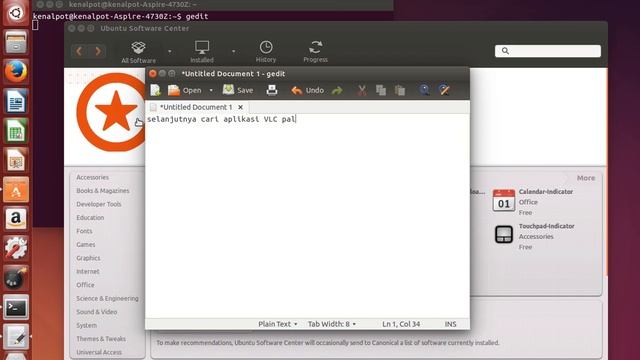
Task: Select the Office category
Action: click(85, 285)
